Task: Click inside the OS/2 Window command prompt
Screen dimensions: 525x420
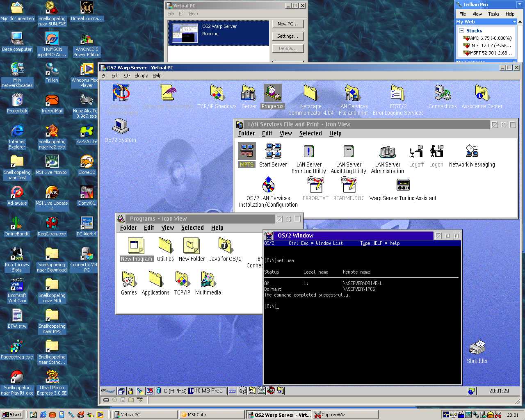Action: point(363,315)
